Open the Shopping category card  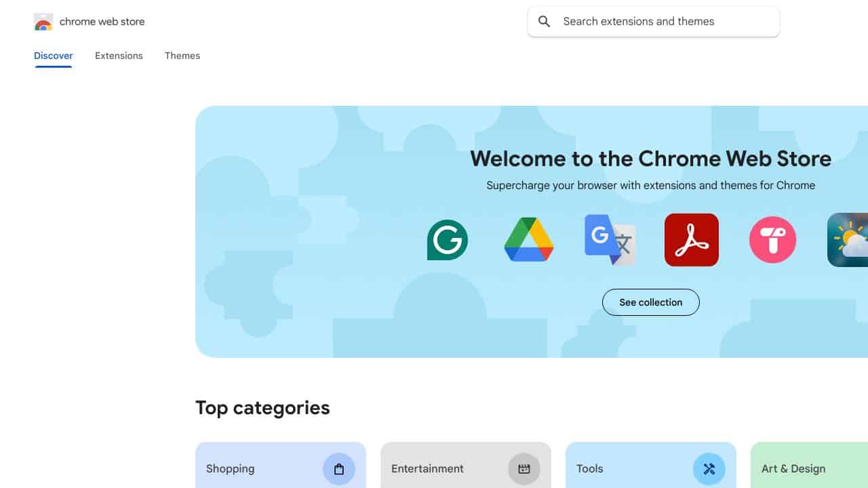pos(281,465)
